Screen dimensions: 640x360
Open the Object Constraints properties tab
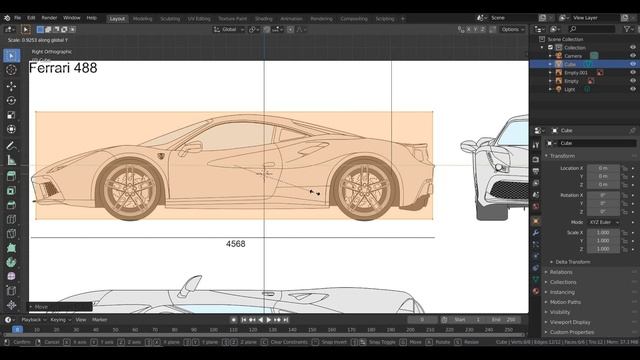pos(536,268)
